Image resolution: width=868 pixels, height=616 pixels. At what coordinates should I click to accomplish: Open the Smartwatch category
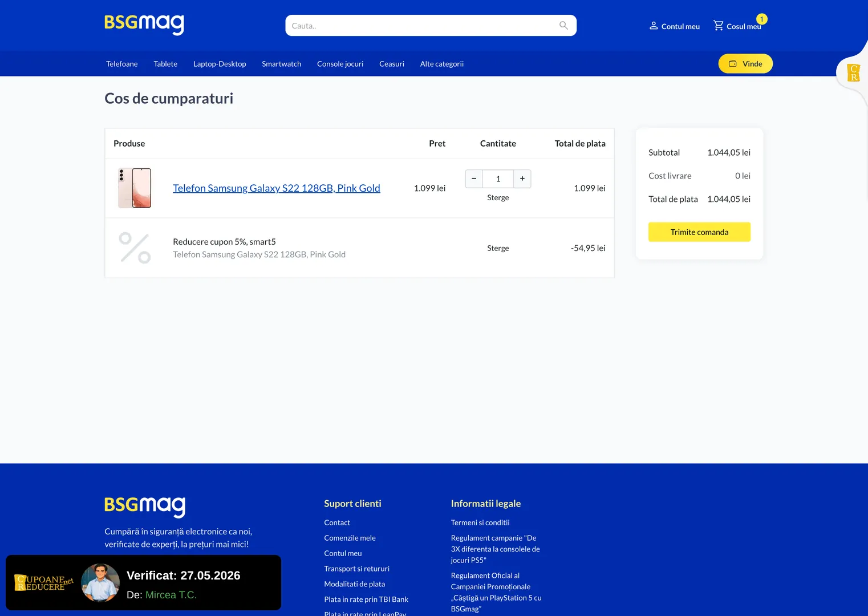(x=282, y=64)
